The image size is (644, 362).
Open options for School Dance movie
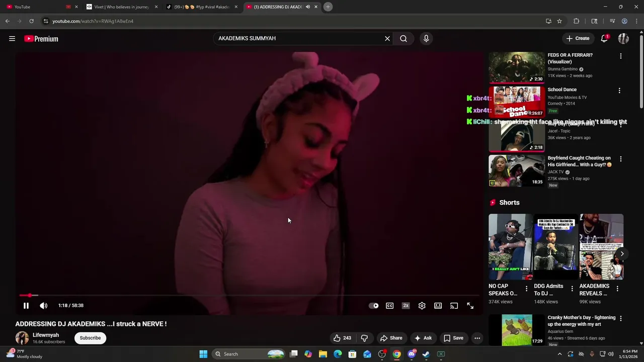[620, 90]
